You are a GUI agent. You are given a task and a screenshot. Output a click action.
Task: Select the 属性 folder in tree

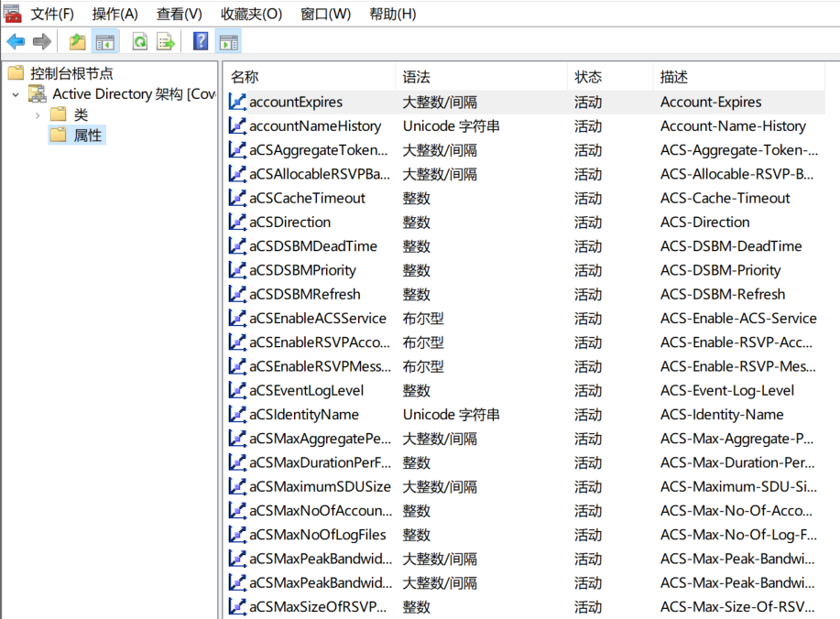pyautogui.click(x=88, y=136)
